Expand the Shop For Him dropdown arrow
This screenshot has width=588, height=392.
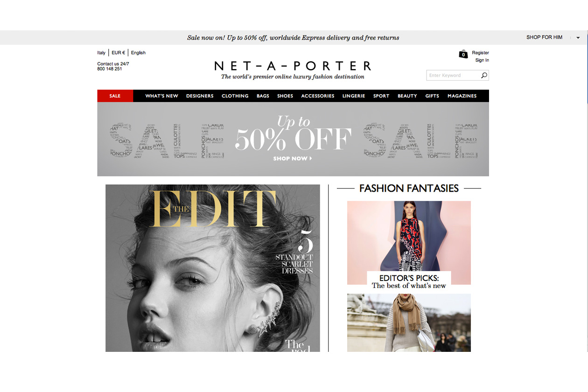578,38
